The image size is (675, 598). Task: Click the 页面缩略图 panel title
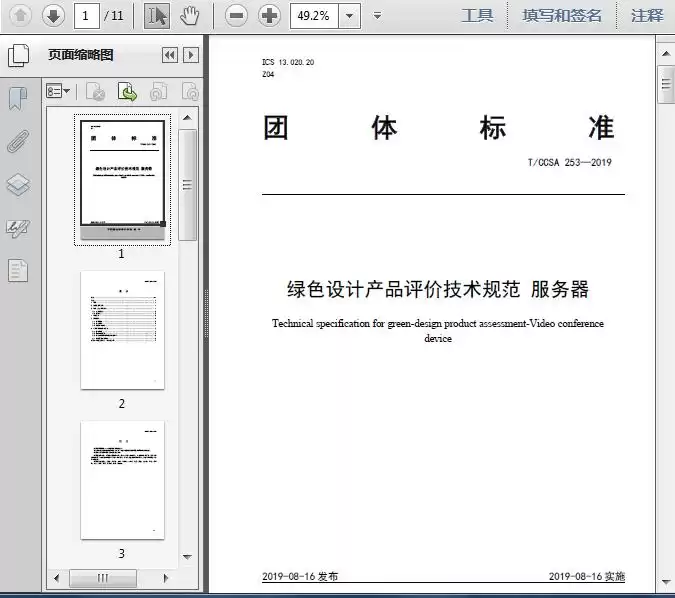[x=81, y=55]
